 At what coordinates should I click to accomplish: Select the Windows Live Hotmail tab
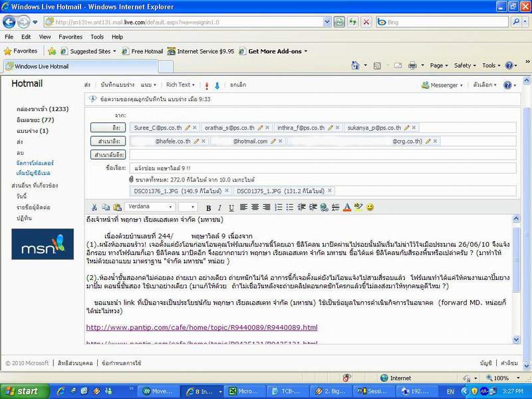click(80, 66)
